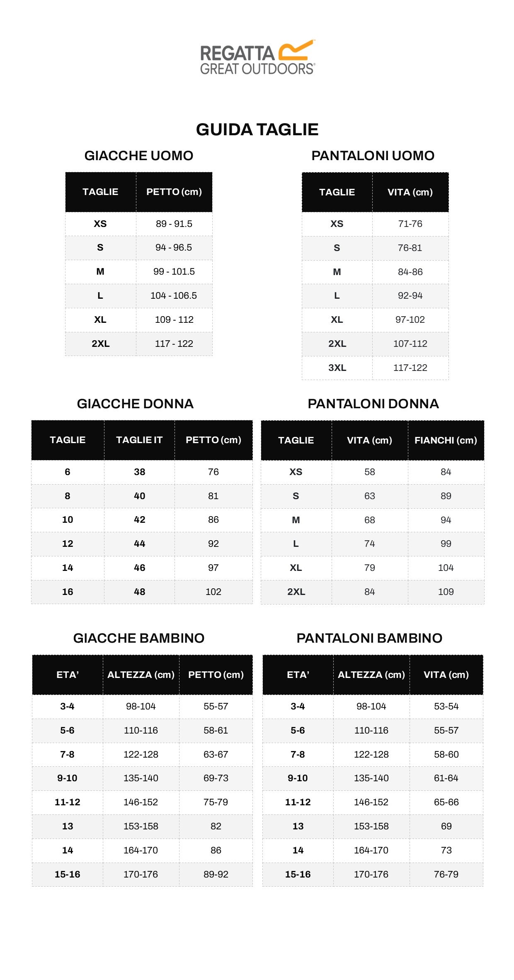Click Italian size 44 in Giacche Donna
The image size is (514, 980).
click(x=140, y=544)
